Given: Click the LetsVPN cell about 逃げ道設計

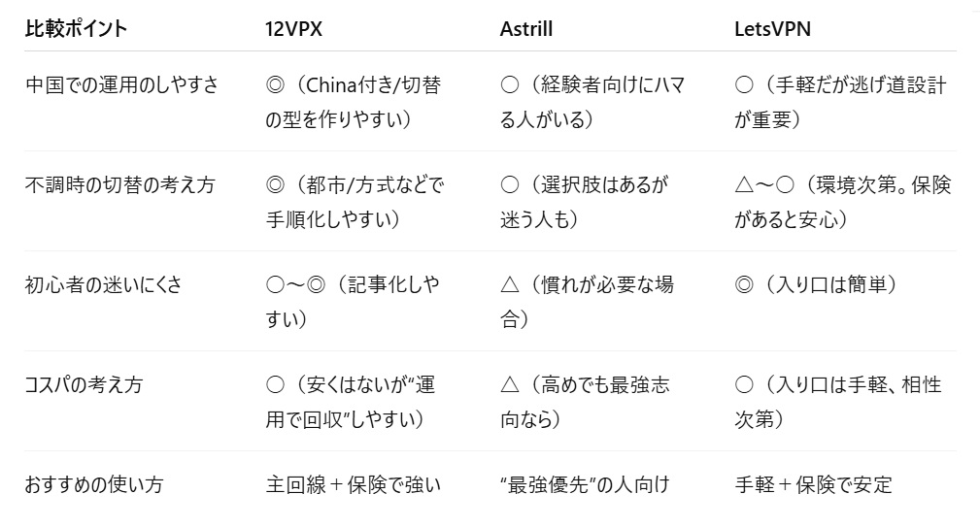Looking at the screenshot, I should point(840,102).
